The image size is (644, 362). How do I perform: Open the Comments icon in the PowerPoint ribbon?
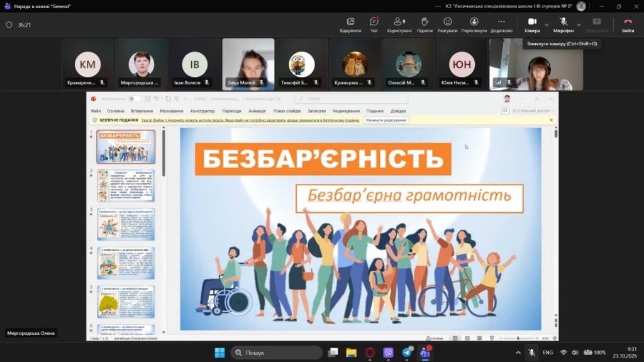tap(505, 111)
